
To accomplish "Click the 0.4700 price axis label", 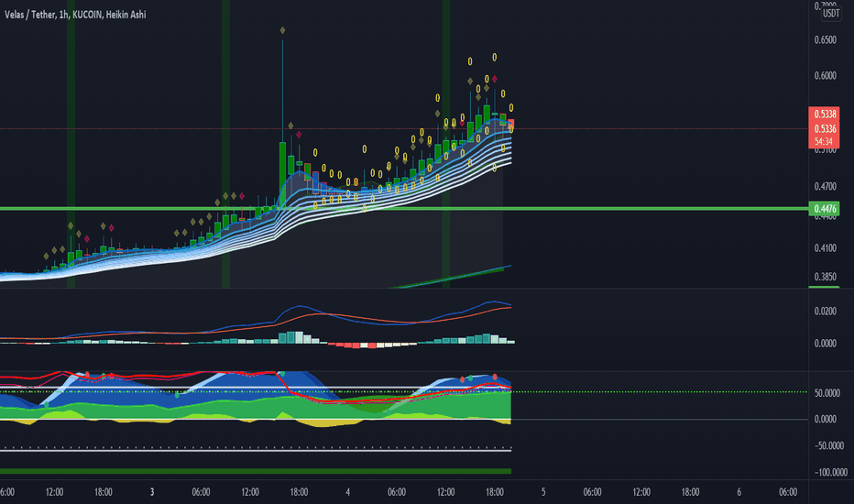I will tap(825, 186).
